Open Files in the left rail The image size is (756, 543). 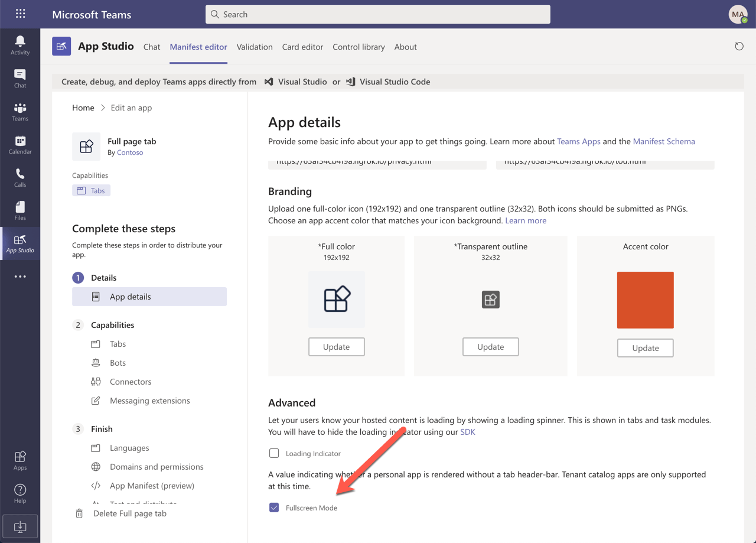click(20, 210)
